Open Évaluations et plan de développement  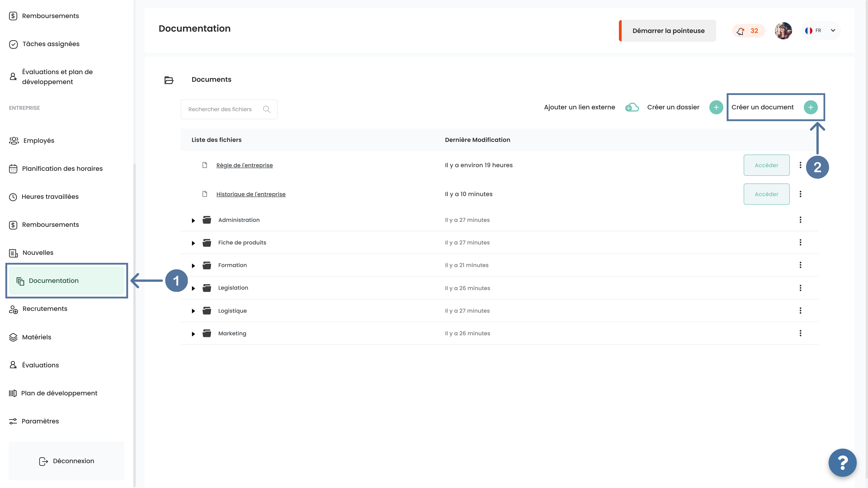(x=51, y=77)
